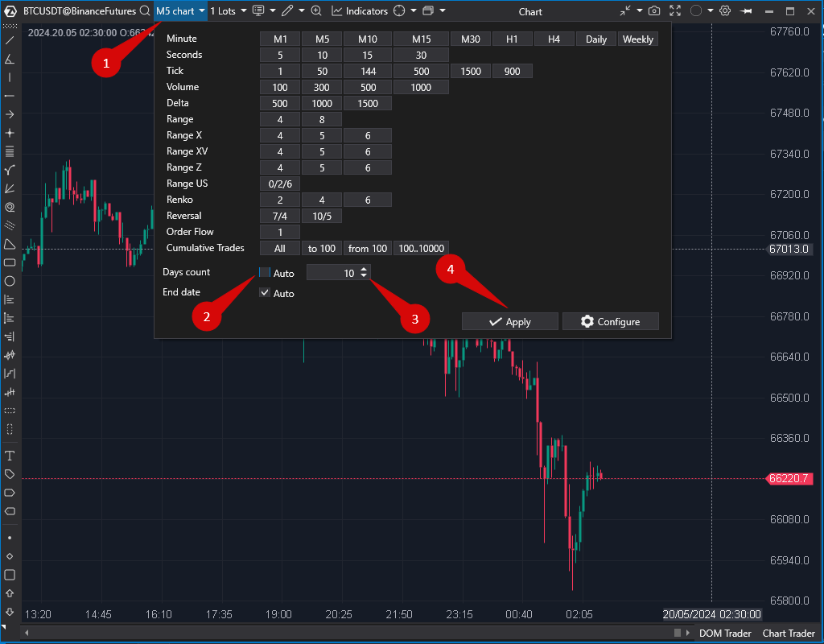Select the ellipse shape tool

(x=10, y=281)
